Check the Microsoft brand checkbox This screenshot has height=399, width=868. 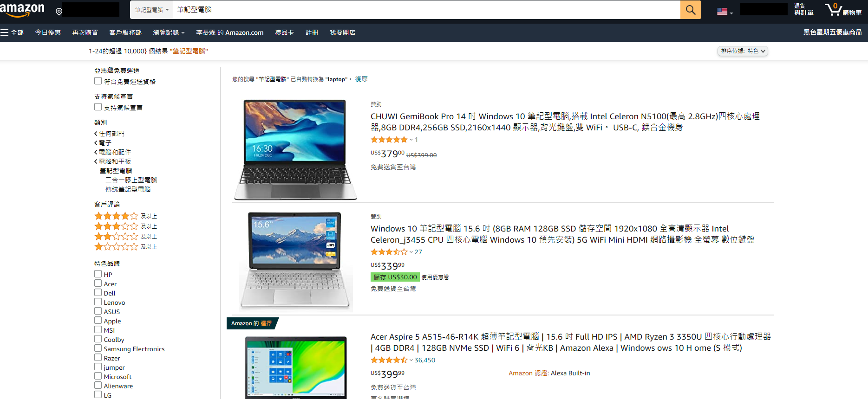(98, 376)
